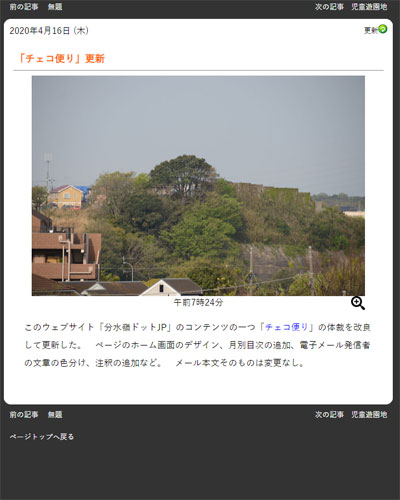
Task: Open 児童遊園地 link in the header navigation
Action: [x=369, y=7]
